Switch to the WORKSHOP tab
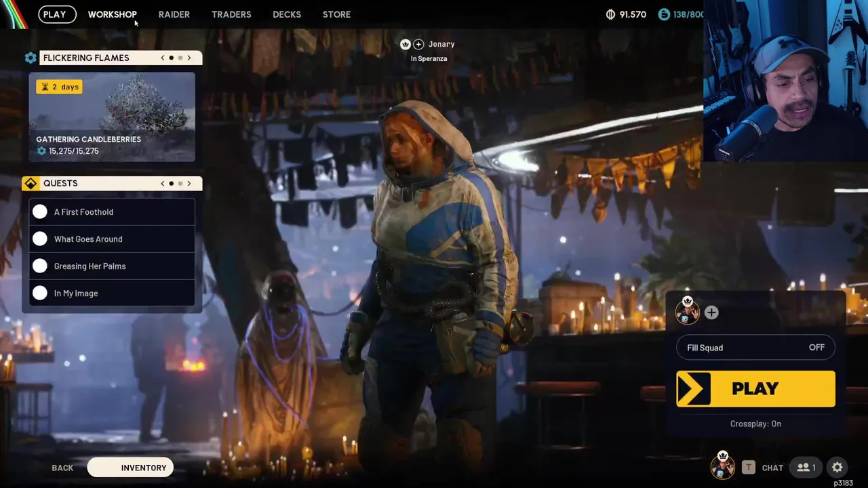868x488 pixels. click(112, 14)
